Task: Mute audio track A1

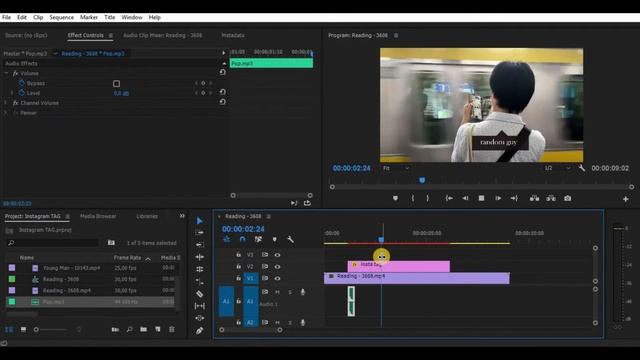Action: click(x=277, y=292)
